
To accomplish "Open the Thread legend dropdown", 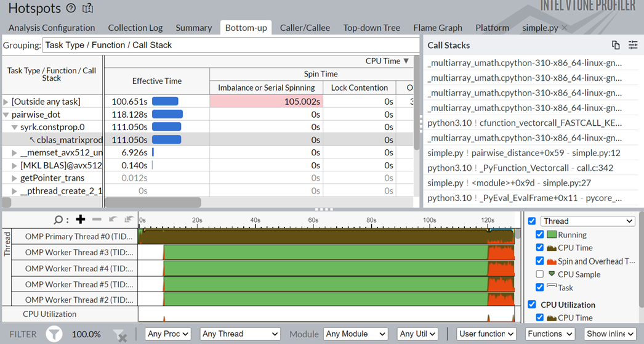I will coord(587,221).
